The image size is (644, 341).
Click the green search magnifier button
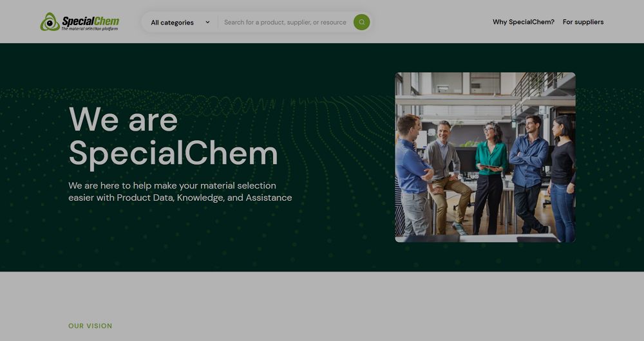tap(361, 22)
